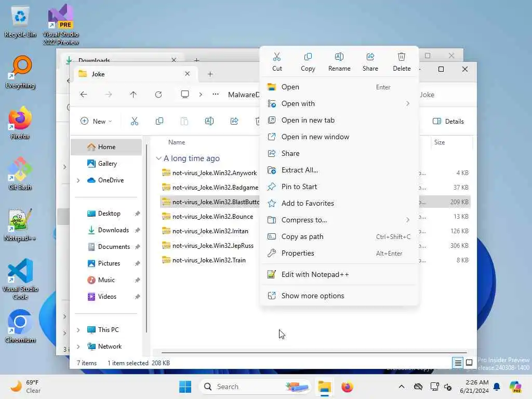Click the Details pane button
532x399 pixels.
pos(448,121)
